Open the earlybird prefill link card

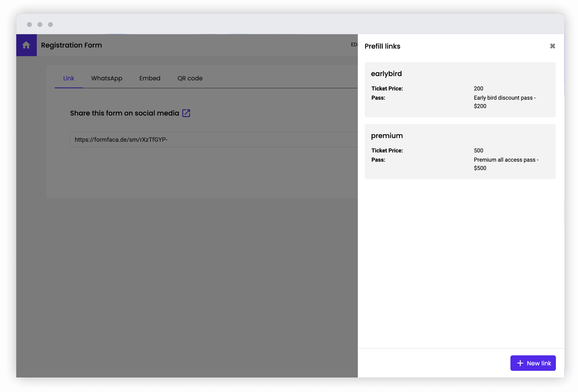coord(460,90)
